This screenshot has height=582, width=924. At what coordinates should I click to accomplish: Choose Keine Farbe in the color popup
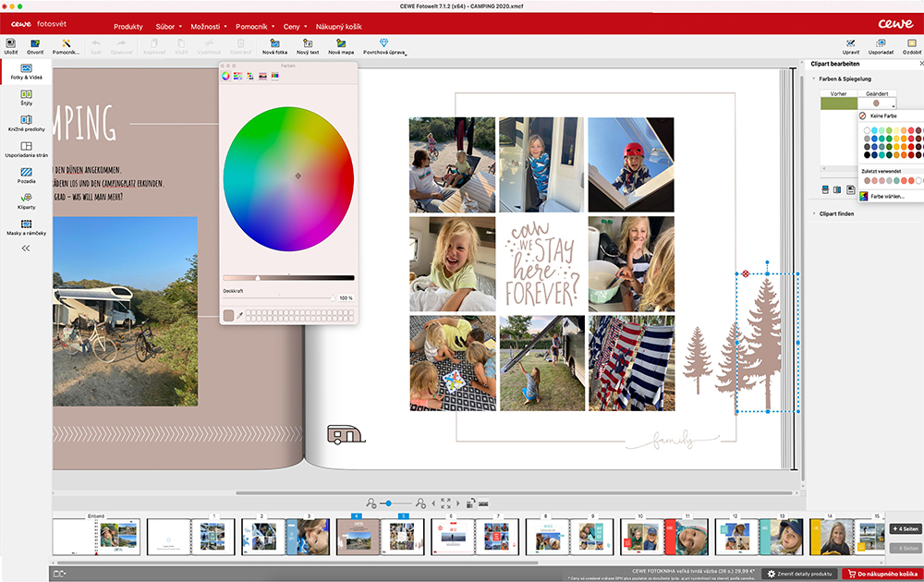pyautogui.click(x=882, y=116)
